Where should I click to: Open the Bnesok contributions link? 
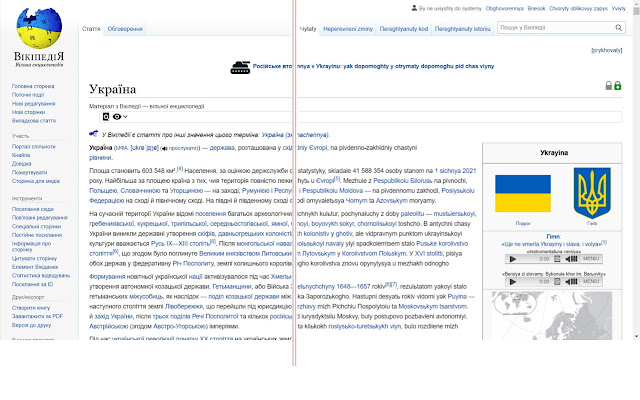tap(536, 8)
